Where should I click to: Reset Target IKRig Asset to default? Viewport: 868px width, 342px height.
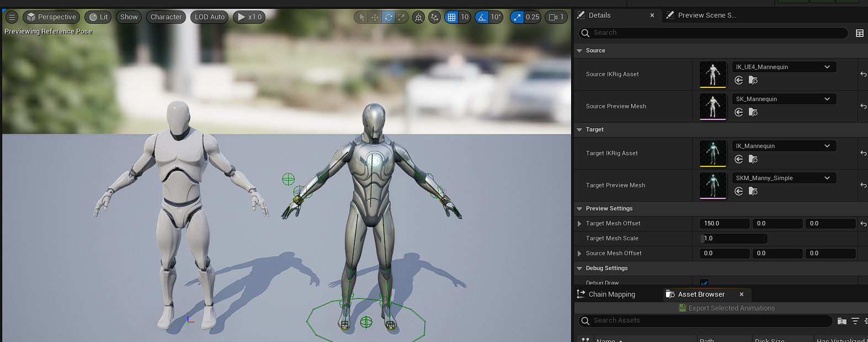pos(864,153)
